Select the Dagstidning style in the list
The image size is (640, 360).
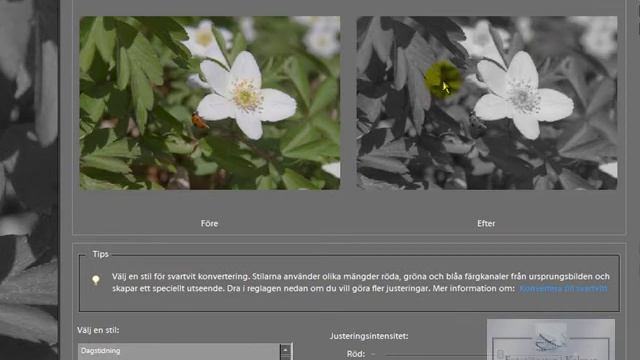tap(179, 351)
